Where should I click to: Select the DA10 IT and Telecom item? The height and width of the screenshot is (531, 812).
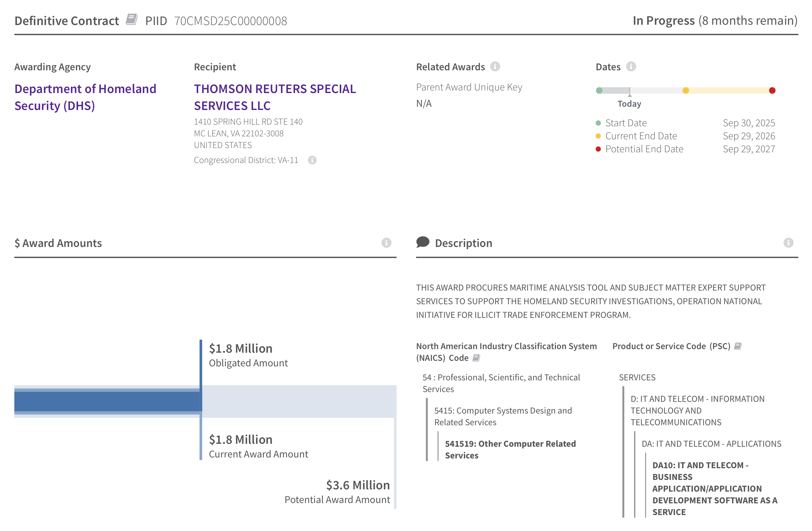point(714,488)
